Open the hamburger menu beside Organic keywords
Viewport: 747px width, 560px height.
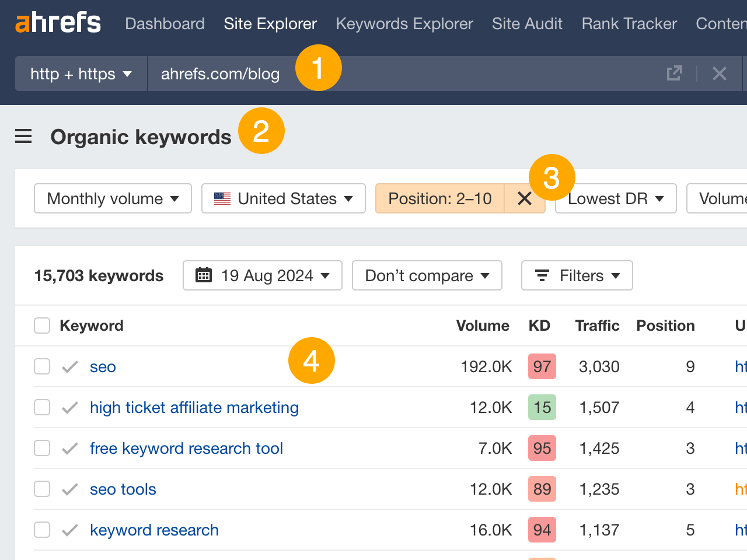[23, 136]
